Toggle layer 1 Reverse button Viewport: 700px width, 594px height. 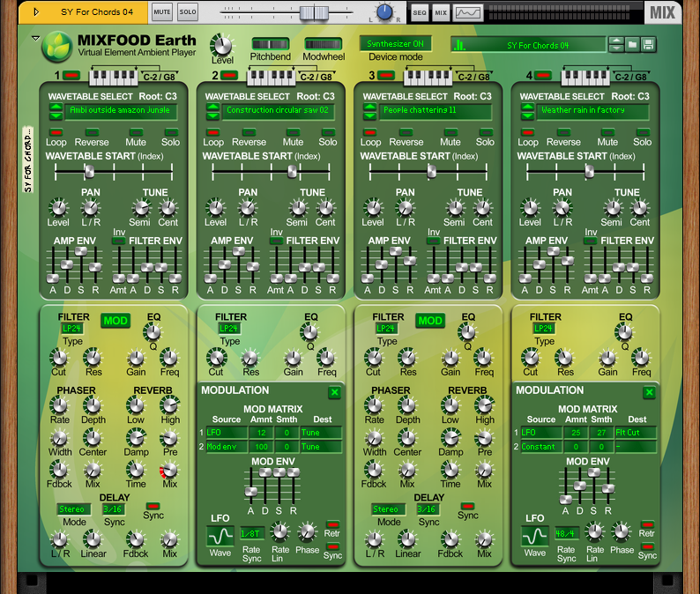tap(92, 132)
